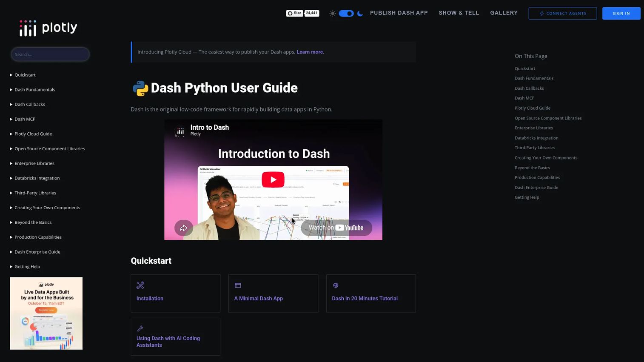The width and height of the screenshot is (644, 362).
Task: Open A Minimal Dash App card
Action: [x=273, y=294]
